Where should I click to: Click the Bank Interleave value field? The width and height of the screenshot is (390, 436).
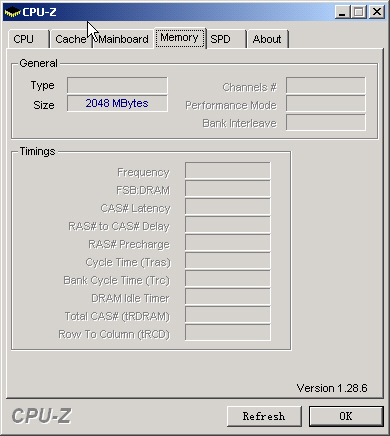(x=326, y=122)
